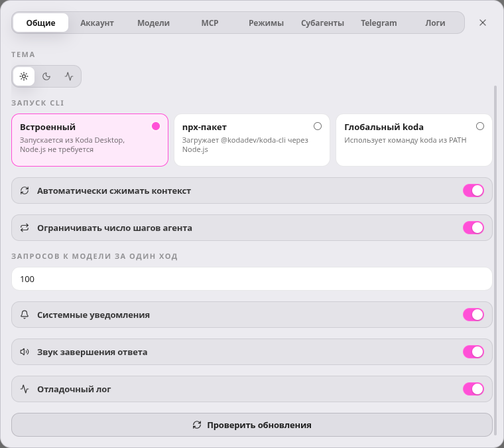Select the pulse-line theme icon
Viewport: 504px width, 448px height.
[x=69, y=76]
